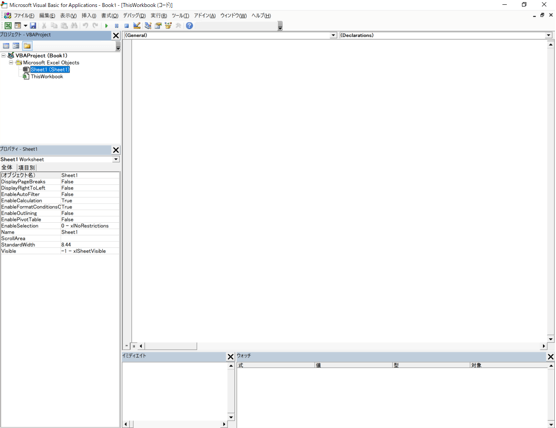This screenshot has height=428, width=556.
Task: Open the Properties Window toolbar icon
Action: 158,26
